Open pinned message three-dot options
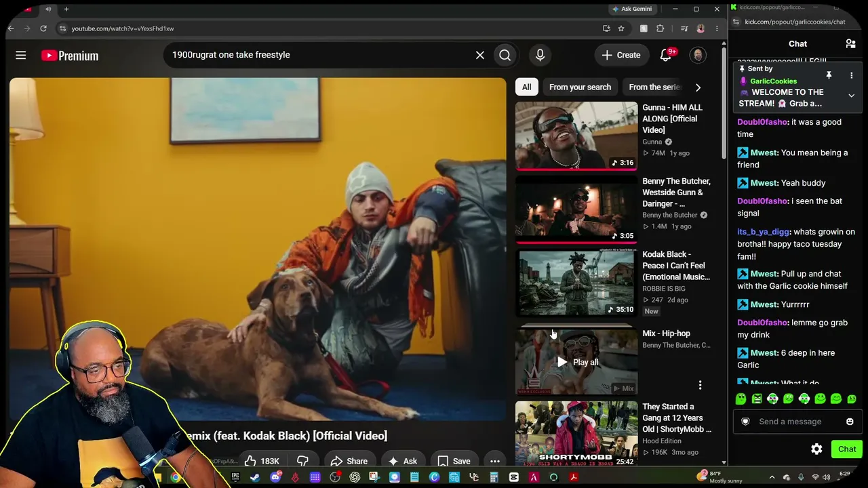Image resolution: width=868 pixels, height=488 pixels. pyautogui.click(x=852, y=75)
